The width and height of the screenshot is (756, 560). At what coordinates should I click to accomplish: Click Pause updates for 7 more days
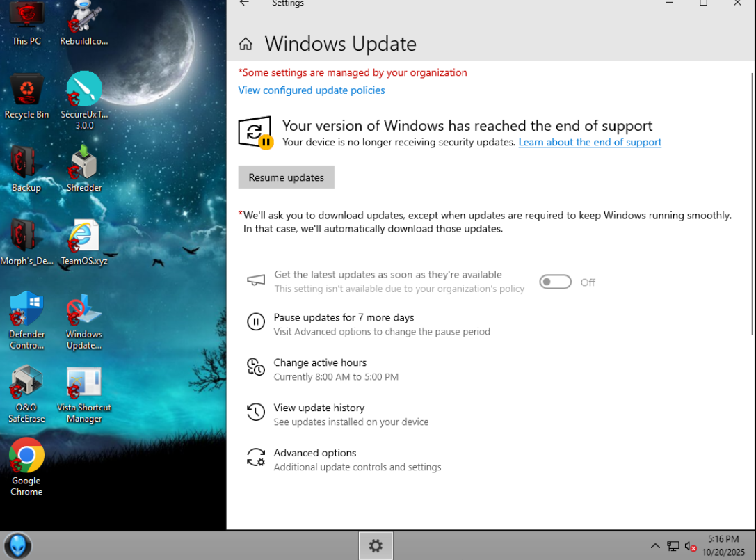tap(344, 317)
